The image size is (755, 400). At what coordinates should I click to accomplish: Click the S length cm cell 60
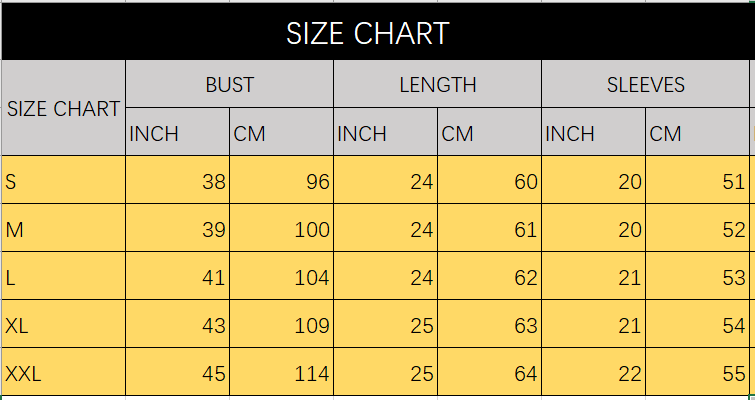point(490,180)
